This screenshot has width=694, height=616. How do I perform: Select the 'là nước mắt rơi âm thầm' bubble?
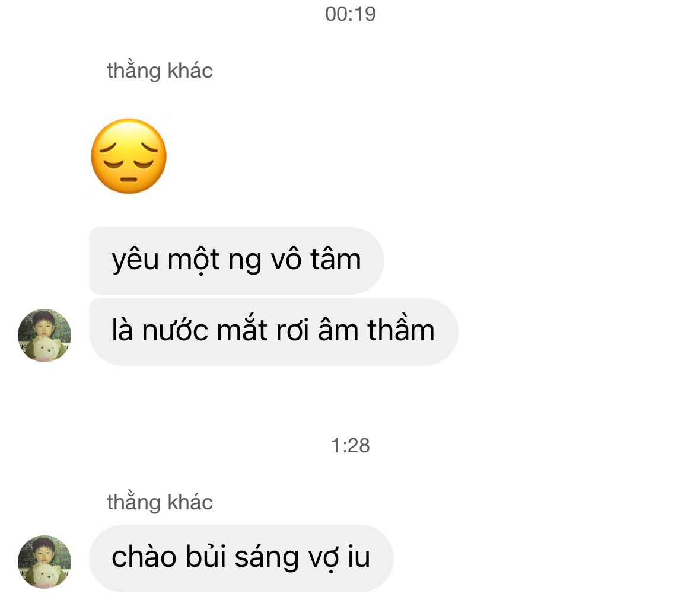tap(273, 331)
